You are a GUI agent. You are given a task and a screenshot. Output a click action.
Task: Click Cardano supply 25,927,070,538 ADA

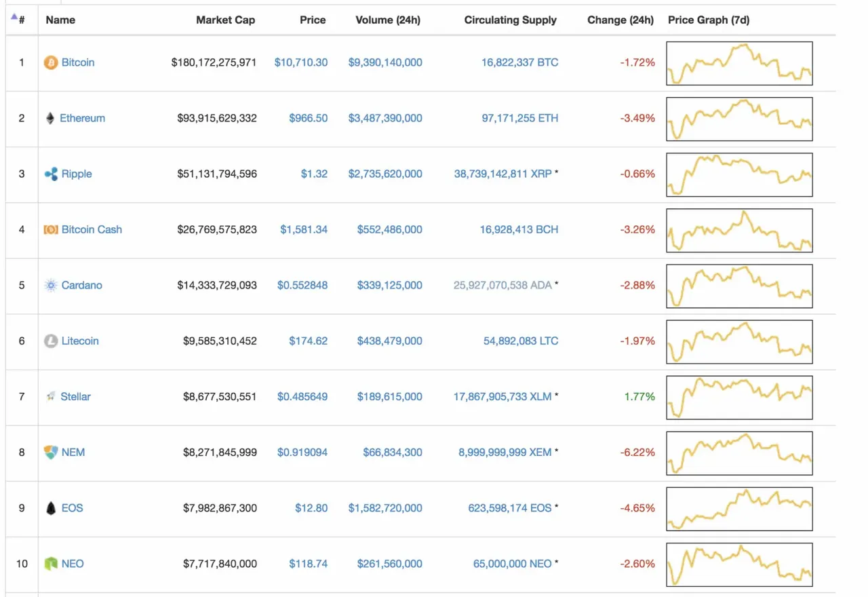tap(503, 285)
